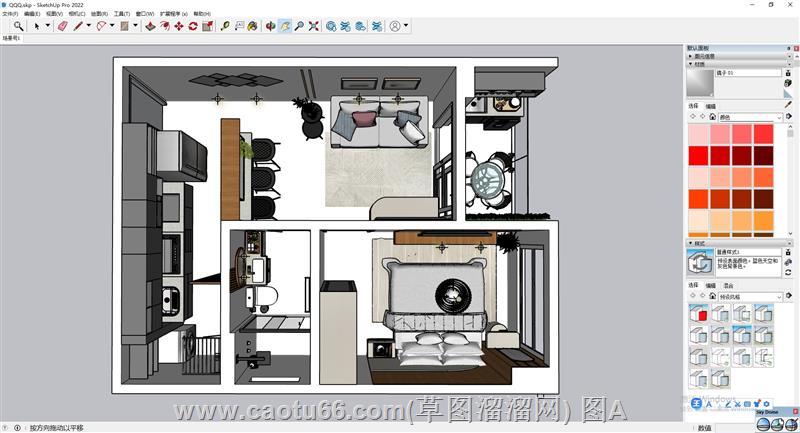Click the material name input field
This screenshot has height=433, width=800.
point(748,73)
